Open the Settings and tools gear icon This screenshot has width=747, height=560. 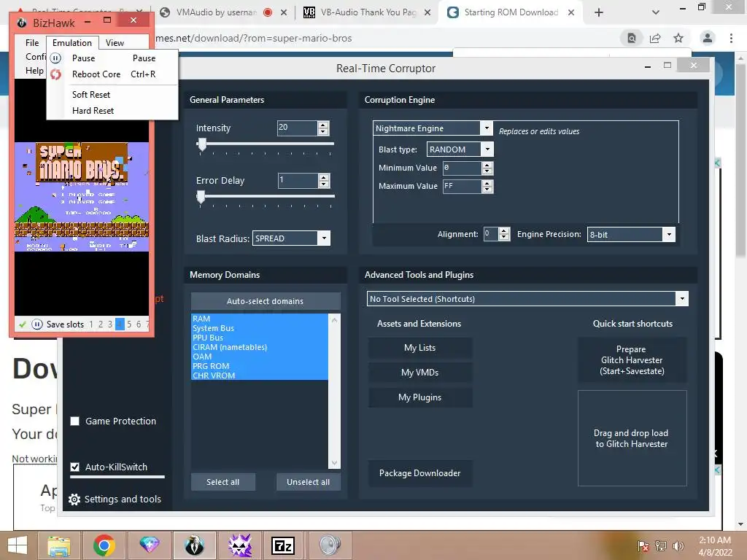point(74,499)
